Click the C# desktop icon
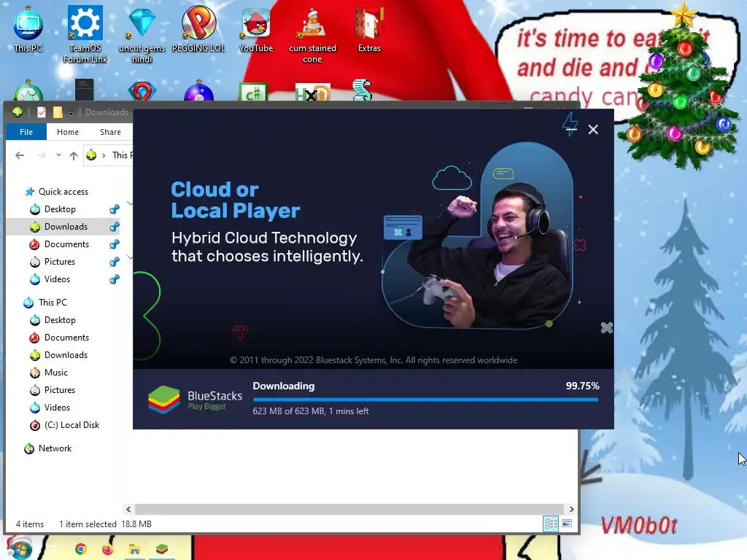 [253, 92]
